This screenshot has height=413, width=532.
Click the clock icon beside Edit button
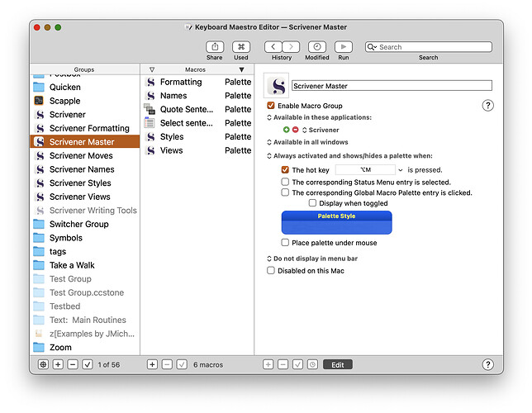pos(312,364)
